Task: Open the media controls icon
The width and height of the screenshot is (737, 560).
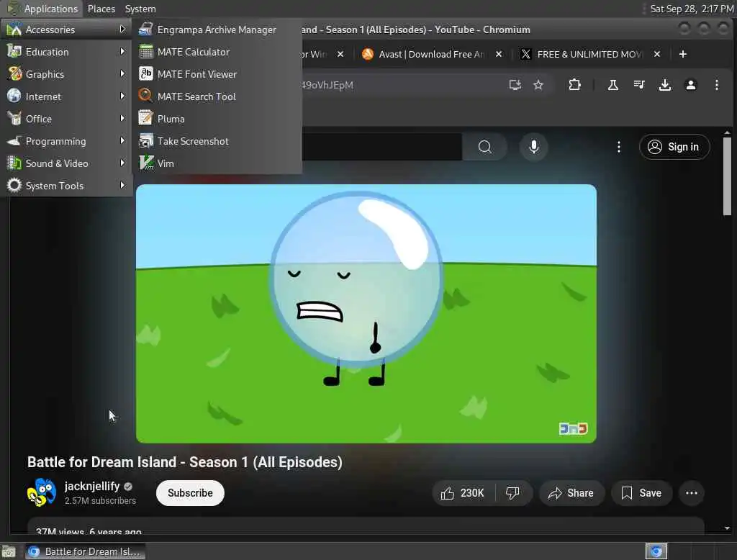Action: pyautogui.click(x=639, y=85)
